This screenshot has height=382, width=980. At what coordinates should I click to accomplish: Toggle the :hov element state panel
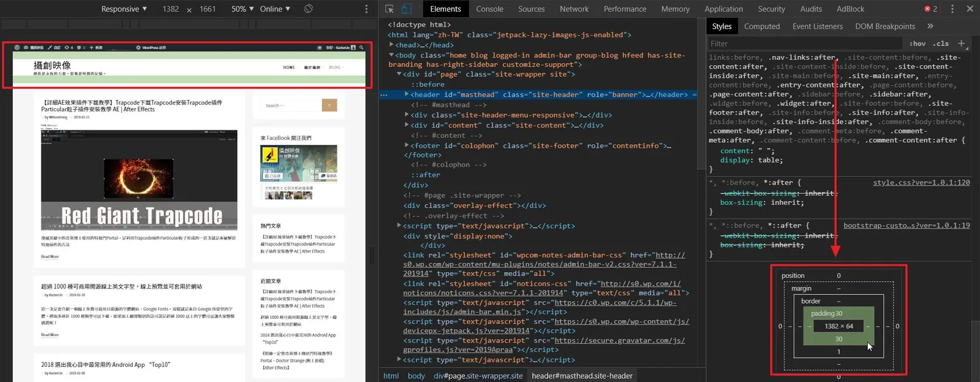(918, 44)
